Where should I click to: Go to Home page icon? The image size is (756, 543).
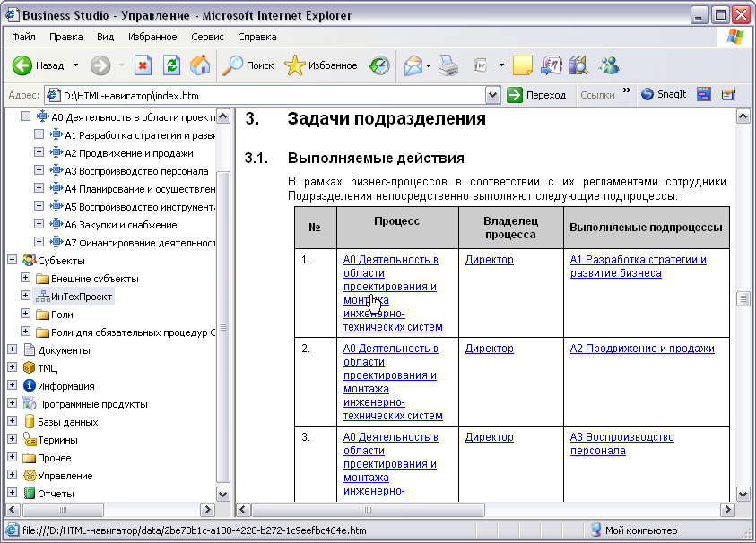pyautogui.click(x=200, y=65)
